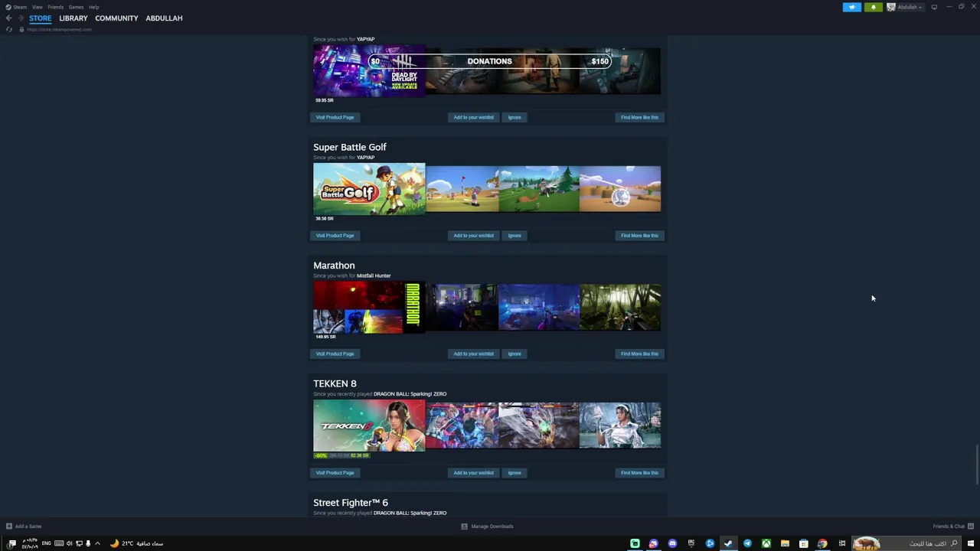
Task: Click the taskbar volume speaker icon
Action: (x=69, y=543)
